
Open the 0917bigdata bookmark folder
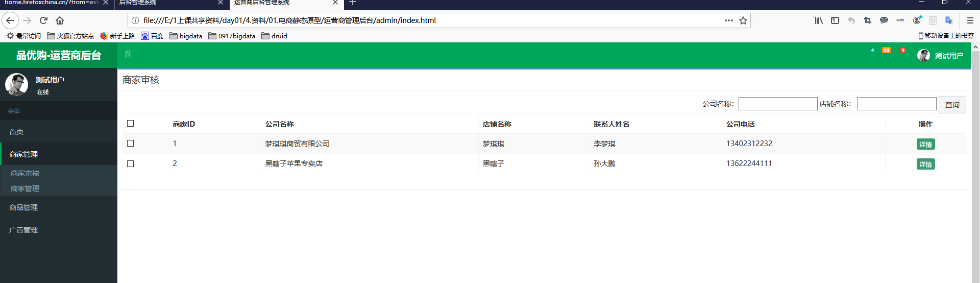click(232, 36)
